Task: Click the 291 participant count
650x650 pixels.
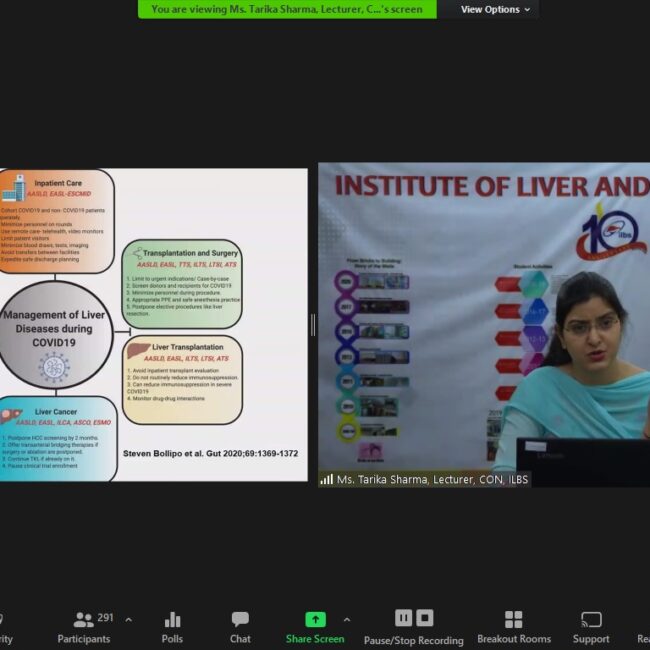Action: click(x=106, y=618)
